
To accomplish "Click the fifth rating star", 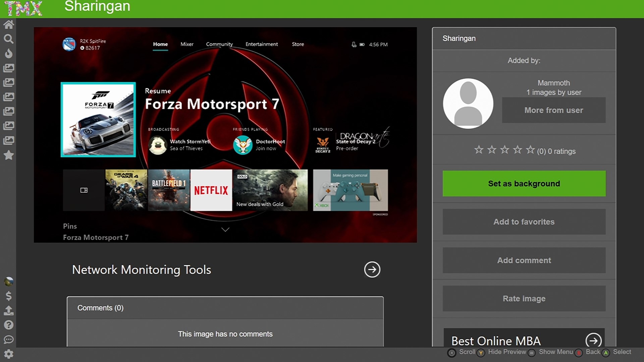I will tap(530, 150).
